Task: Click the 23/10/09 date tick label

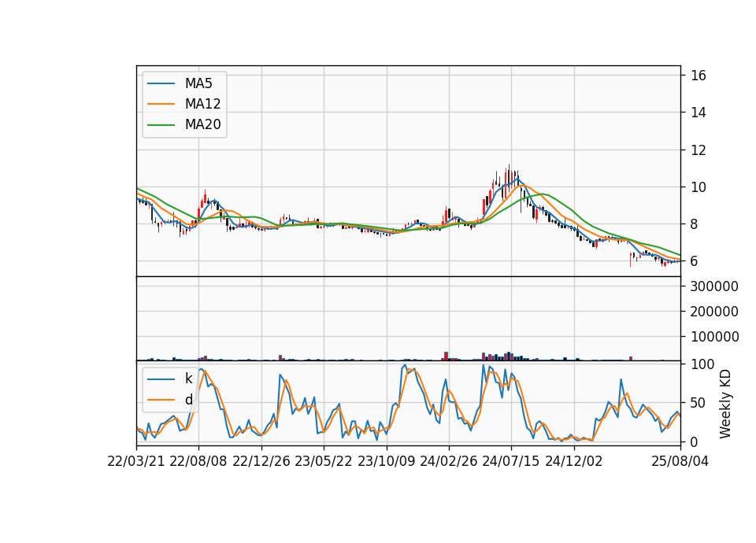Action: click(386, 461)
